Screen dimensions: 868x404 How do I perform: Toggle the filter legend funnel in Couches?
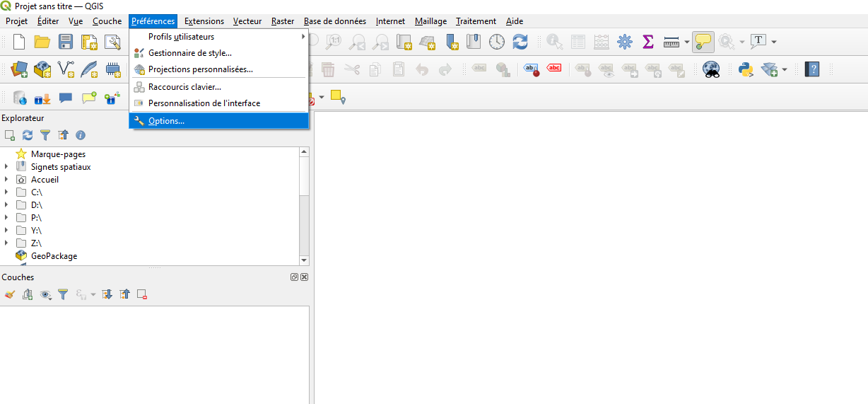tap(63, 294)
